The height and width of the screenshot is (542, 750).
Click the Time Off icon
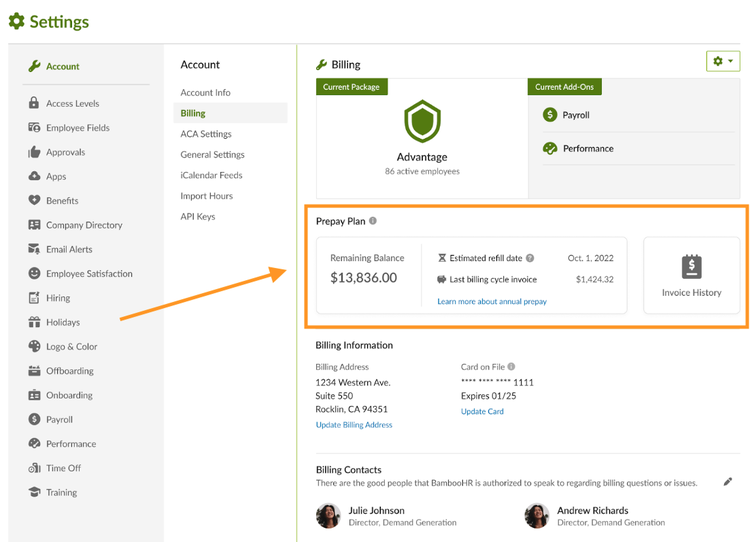coord(34,468)
